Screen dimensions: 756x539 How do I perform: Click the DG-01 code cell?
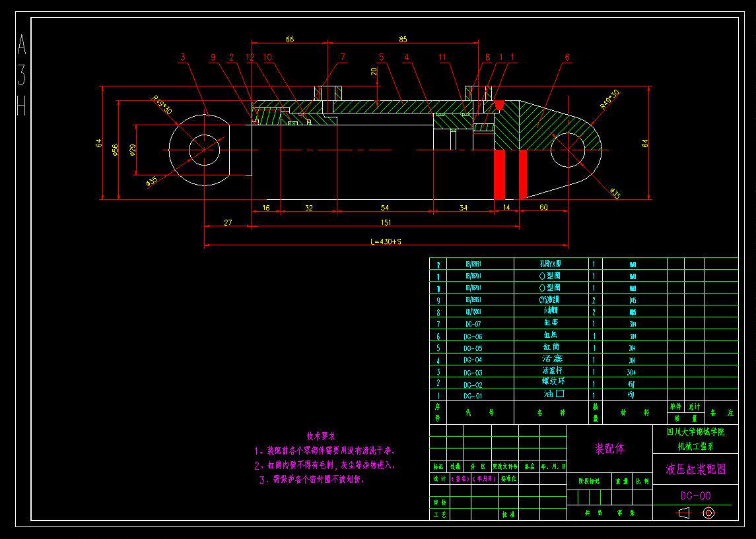[473, 396]
